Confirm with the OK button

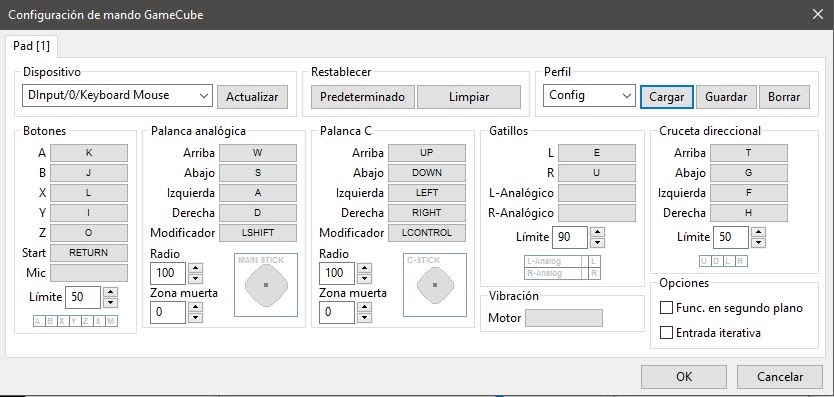point(683,377)
